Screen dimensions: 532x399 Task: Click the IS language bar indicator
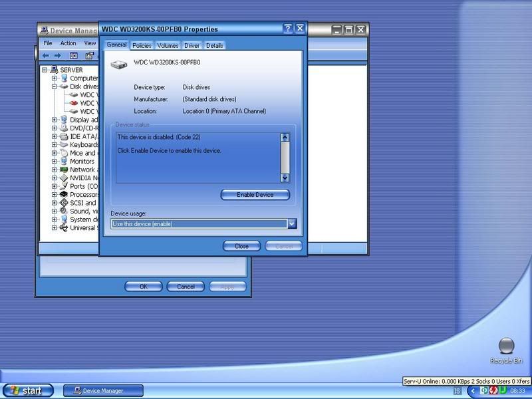pyautogui.click(x=458, y=390)
